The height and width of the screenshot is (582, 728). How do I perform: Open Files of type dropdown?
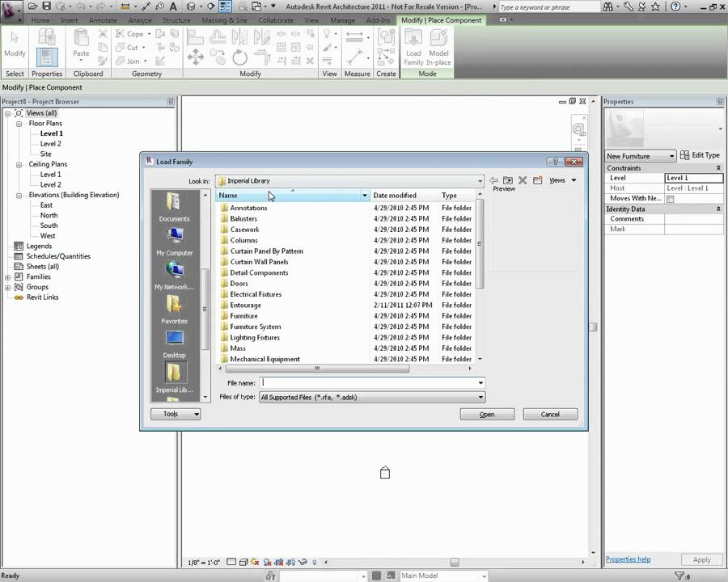click(x=480, y=397)
